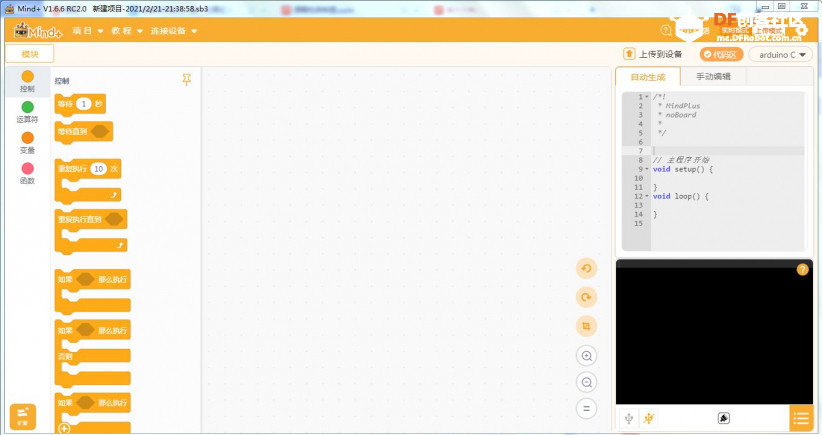
Task: Open the 连接设备 (Connect device) menu
Action: click(x=174, y=31)
